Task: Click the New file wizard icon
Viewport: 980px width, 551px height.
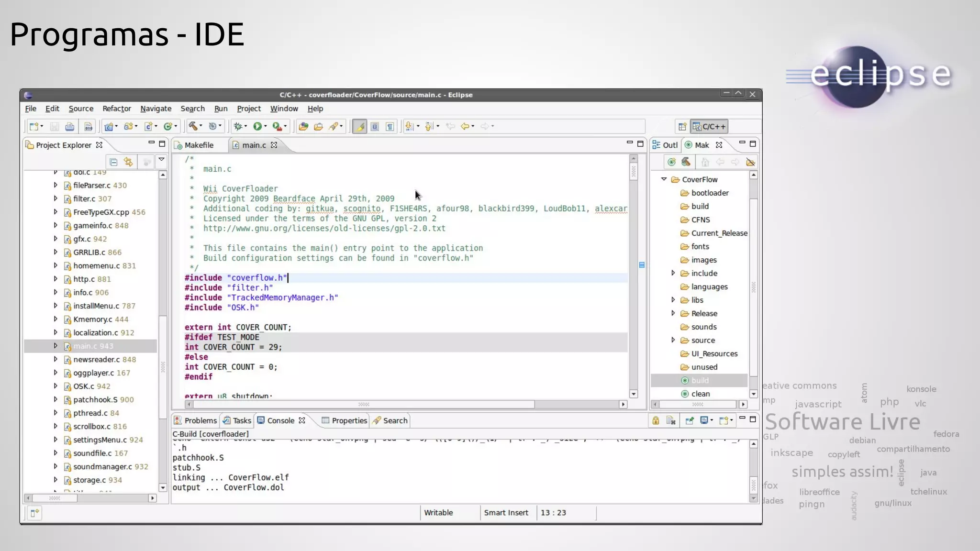Action: (34, 126)
